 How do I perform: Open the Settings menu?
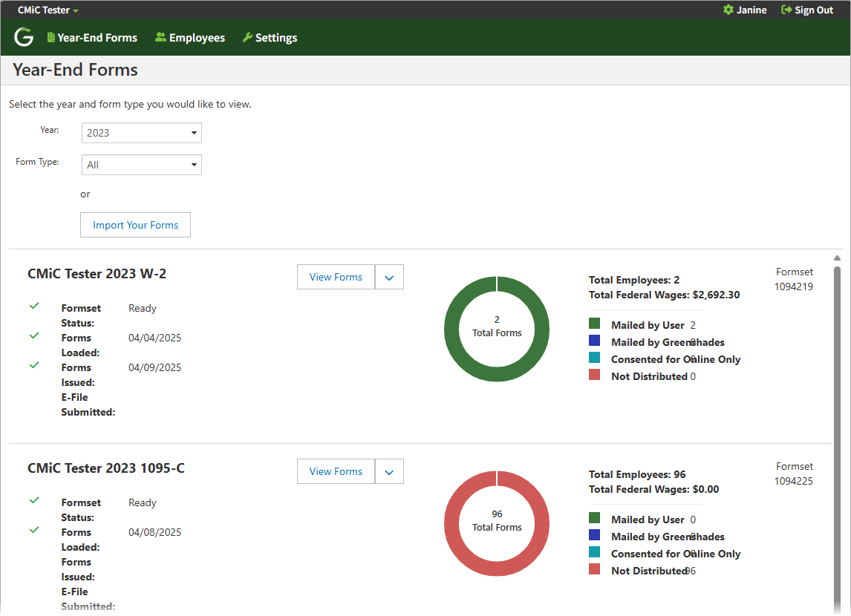tap(270, 37)
